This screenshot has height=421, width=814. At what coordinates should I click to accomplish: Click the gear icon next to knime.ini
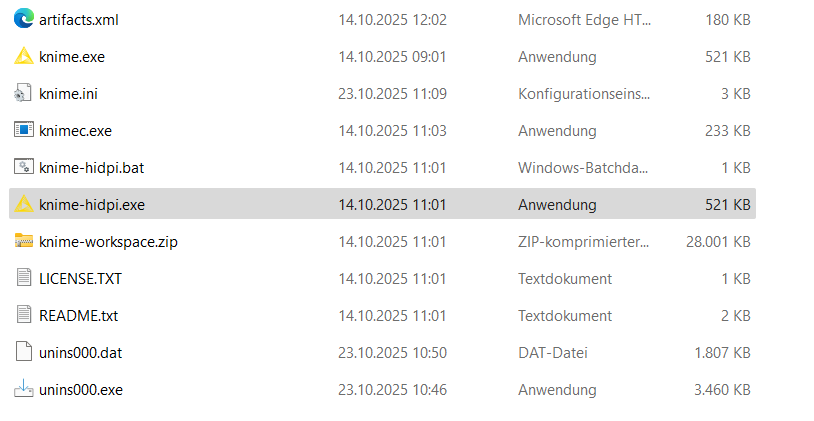click(x=24, y=93)
